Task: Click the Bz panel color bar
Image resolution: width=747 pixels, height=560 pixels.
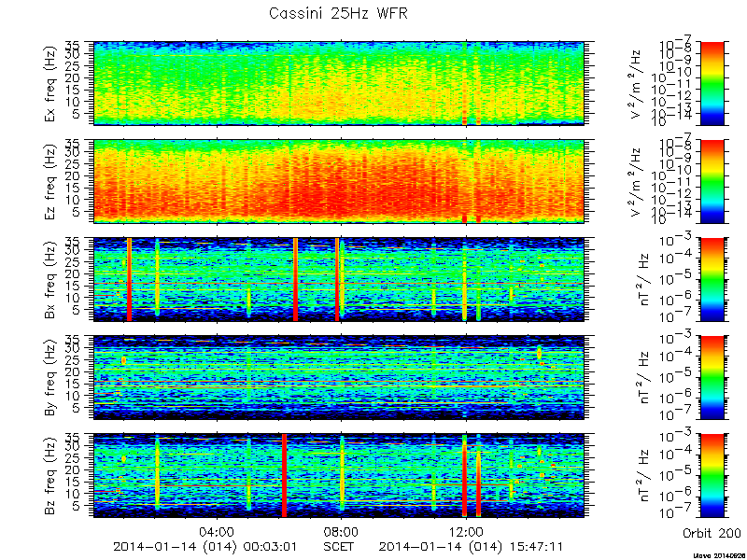Action: (712, 476)
